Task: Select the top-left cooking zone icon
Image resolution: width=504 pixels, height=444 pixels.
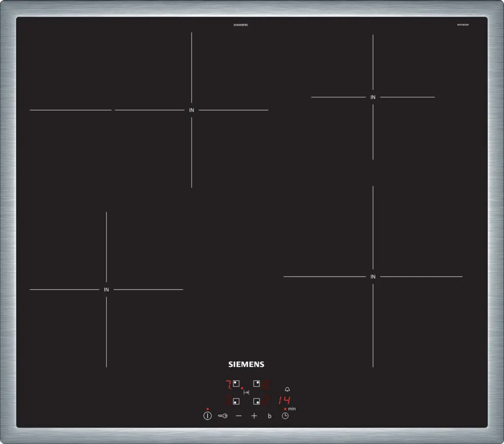Action: (x=236, y=384)
